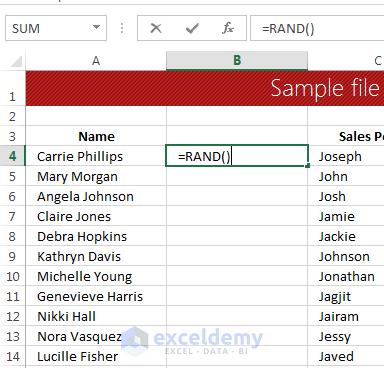The height and width of the screenshot is (368, 384).
Task: Select row 4 header
Action: [x=13, y=156]
